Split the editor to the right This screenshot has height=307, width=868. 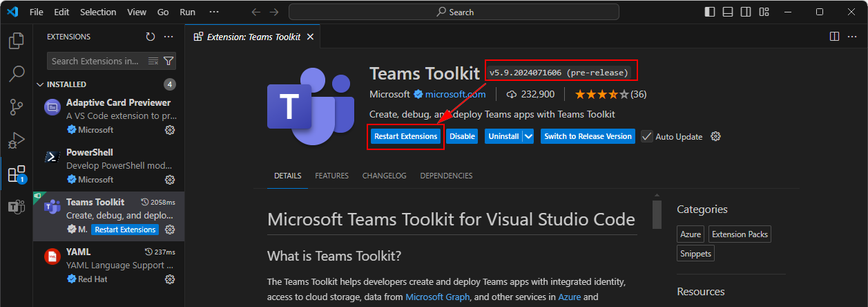pos(834,37)
